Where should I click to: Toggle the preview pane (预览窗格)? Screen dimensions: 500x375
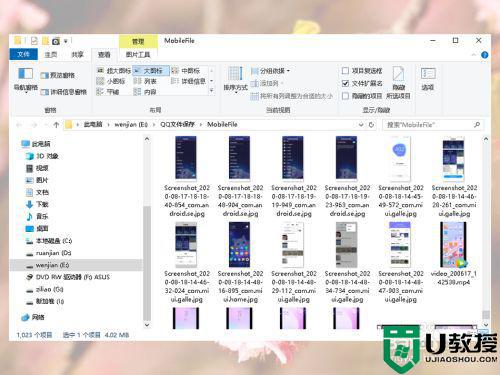(58, 75)
